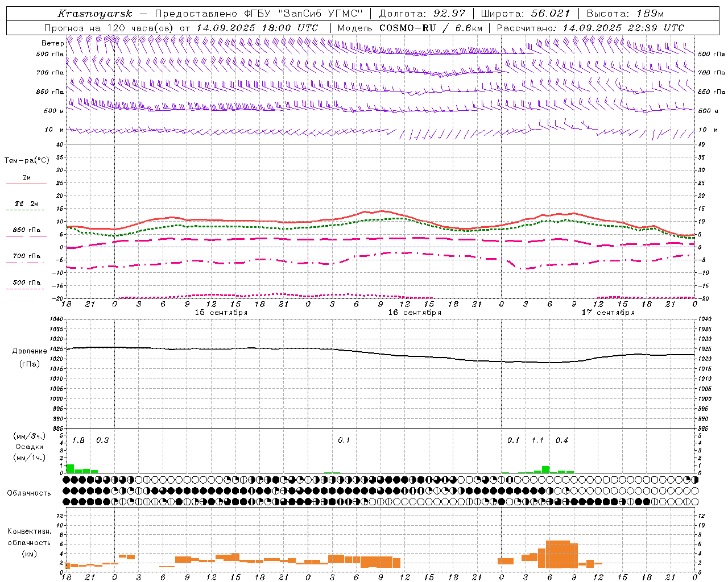Click the 'Конвективн.' convective cloud label
The width and height of the screenshot is (728, 582).
[x=29, y=531]
